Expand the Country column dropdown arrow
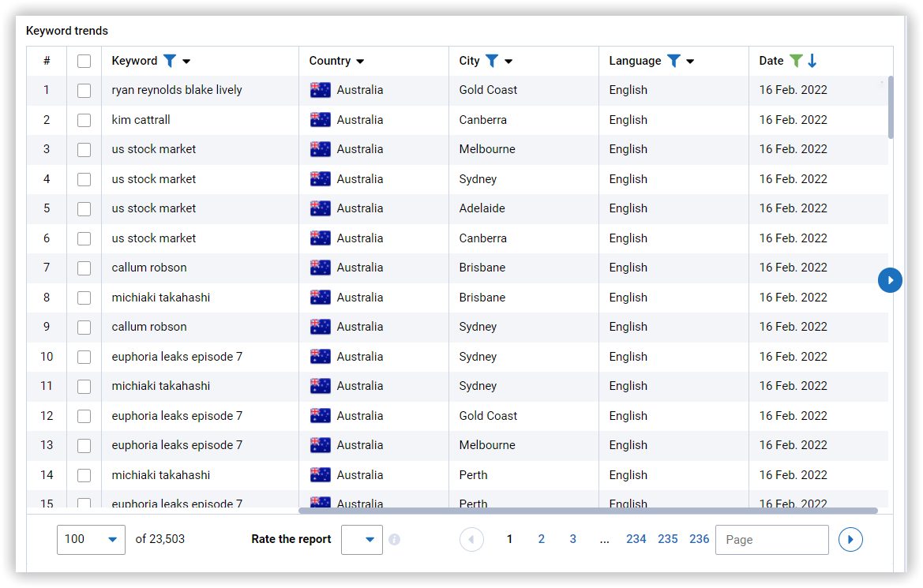The height and width of the screenshot is (588, 923). (x=360, y=62)
